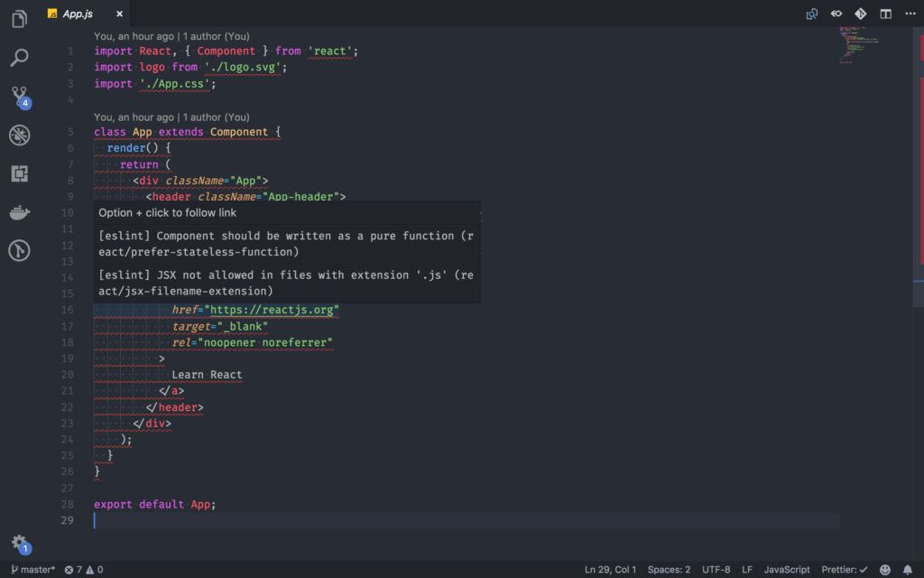Open the Extensions view
Screen dimensions: 924x578
[x=19, y=173]
